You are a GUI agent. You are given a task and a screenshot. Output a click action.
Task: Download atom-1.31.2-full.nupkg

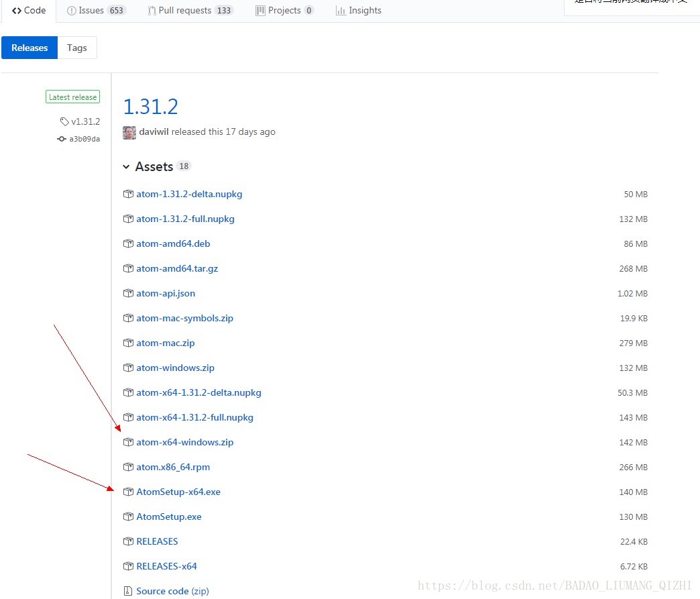pos(185,219)
